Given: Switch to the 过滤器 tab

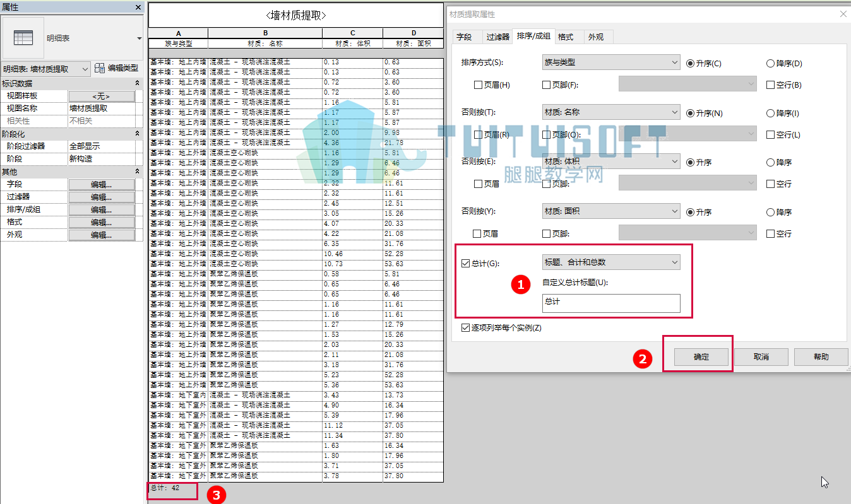Looking at the screenshot, I should click(497, 37).
